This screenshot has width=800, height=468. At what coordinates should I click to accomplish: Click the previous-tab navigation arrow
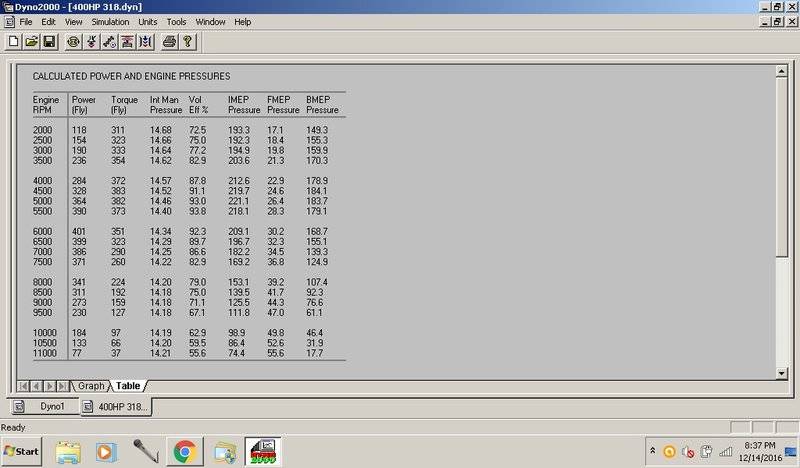point(36,386)
